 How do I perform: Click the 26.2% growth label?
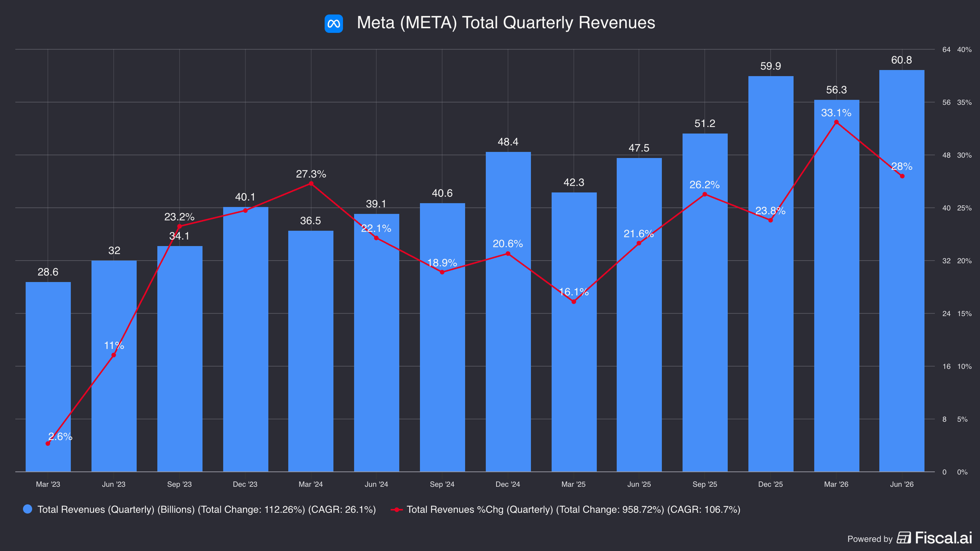(x=705, y=185)
